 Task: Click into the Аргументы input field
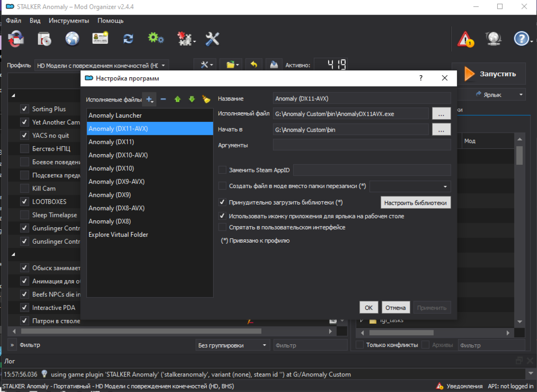(361, 145)
